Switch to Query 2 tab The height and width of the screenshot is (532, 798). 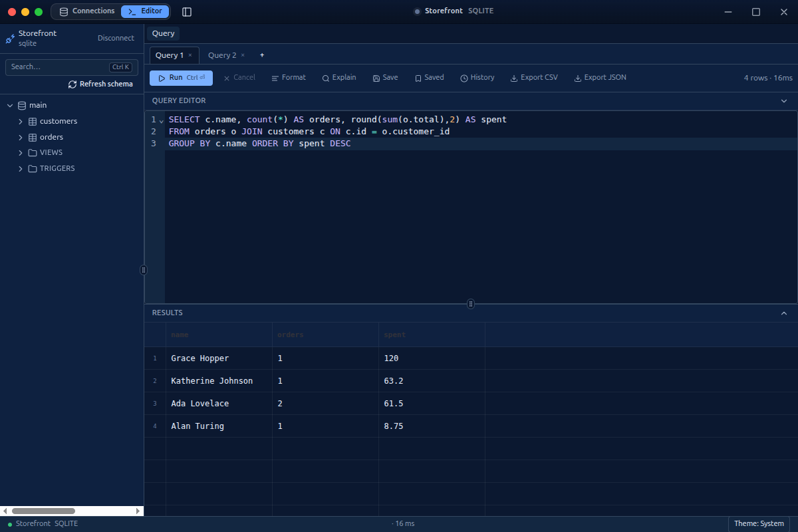[x=222, y=55]
